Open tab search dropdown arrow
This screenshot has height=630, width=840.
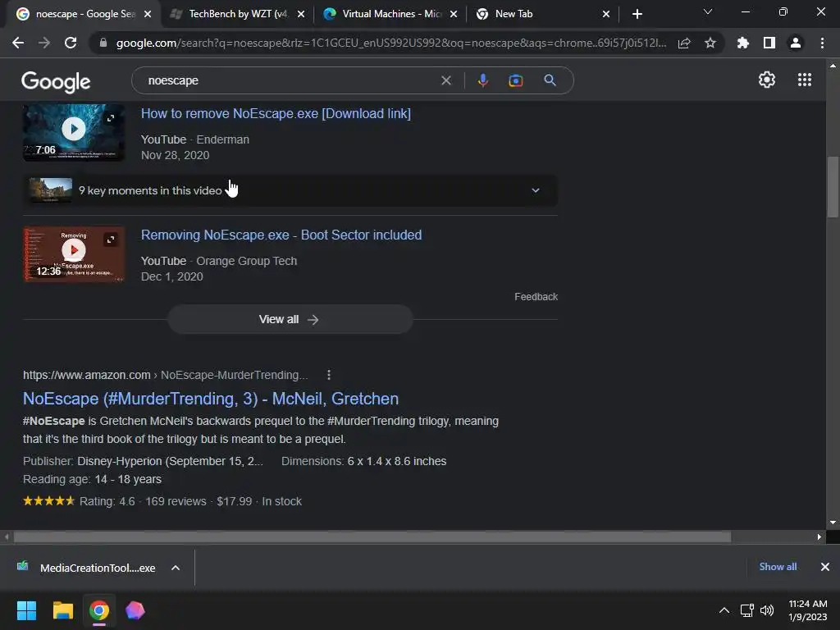[x=708, y=11]
